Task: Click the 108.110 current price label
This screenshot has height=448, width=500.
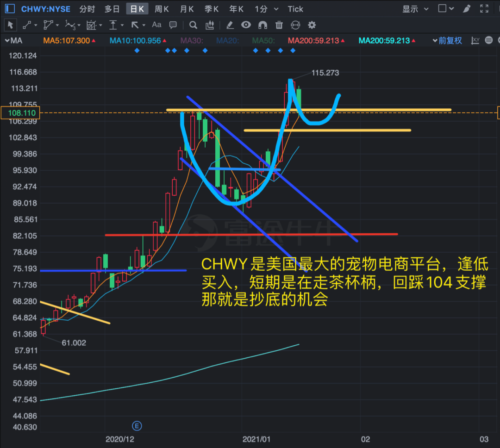Action: tap(20, 113)
